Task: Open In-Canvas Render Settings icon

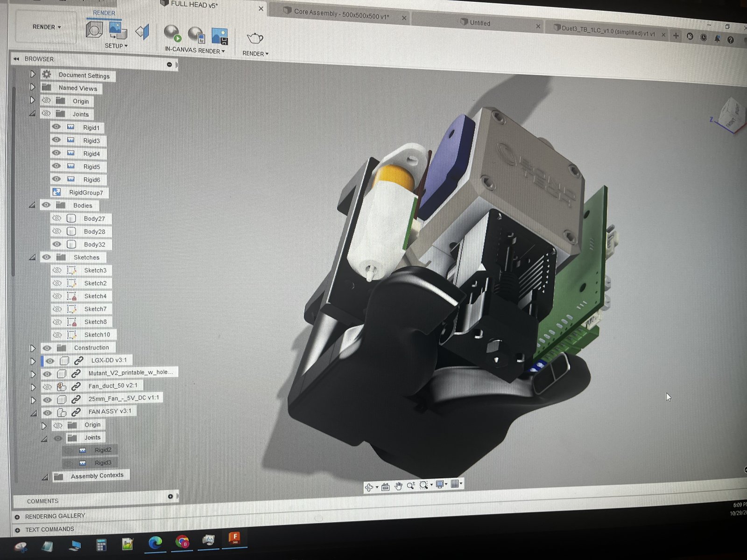Action: [196, 34]
